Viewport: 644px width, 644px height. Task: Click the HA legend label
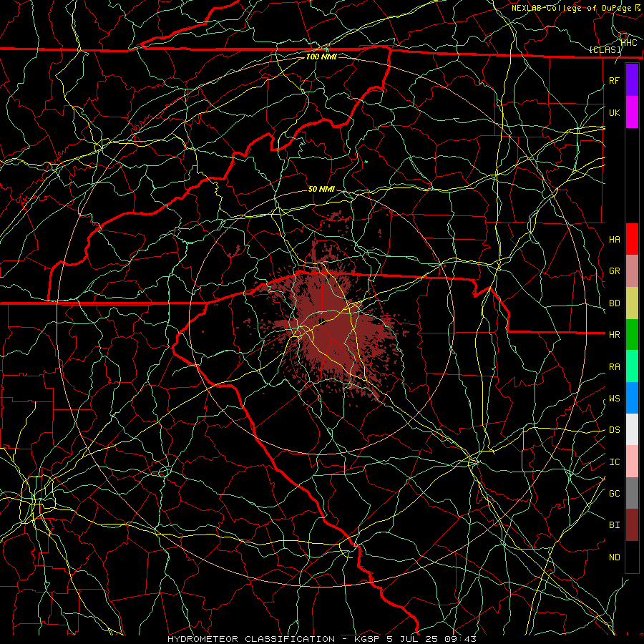[614, 239]
